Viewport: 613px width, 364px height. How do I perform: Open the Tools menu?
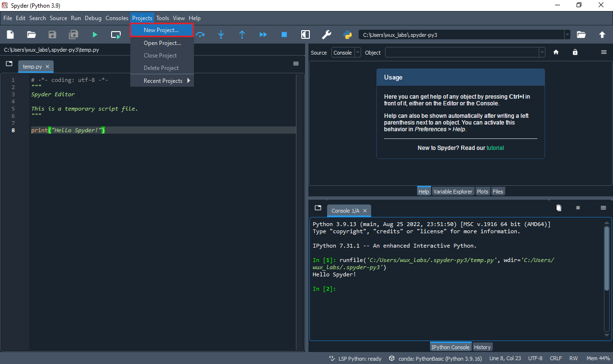(163, 18)
